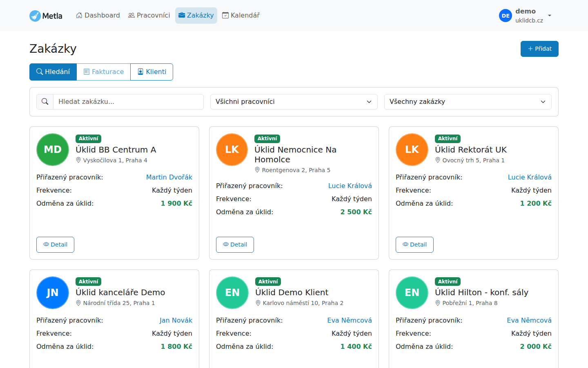Click the DE user avatar
Image resolution: width=588 pixels, height=368 pixels.
(505, 16)
